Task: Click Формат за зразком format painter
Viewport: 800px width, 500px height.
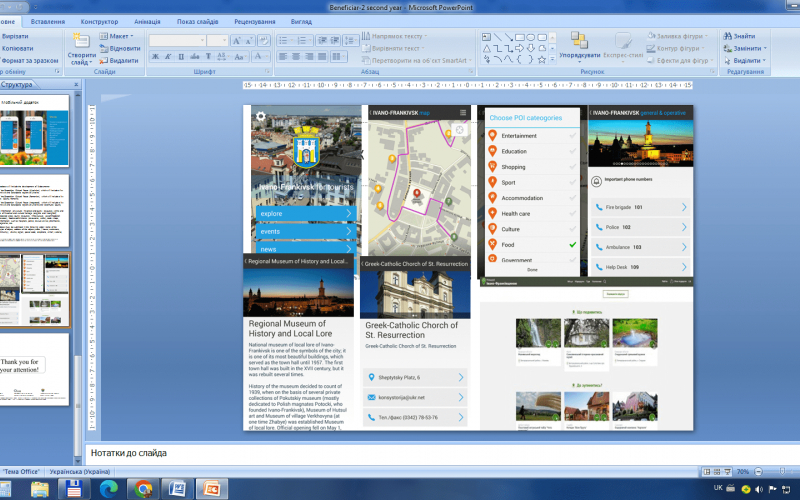Action: coord(29,60)
